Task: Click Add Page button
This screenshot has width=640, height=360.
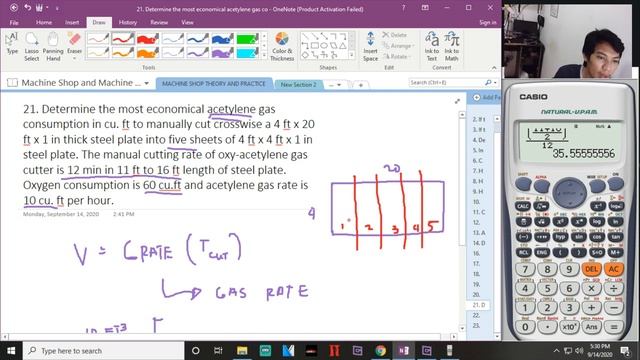Action: pos(487,98)
